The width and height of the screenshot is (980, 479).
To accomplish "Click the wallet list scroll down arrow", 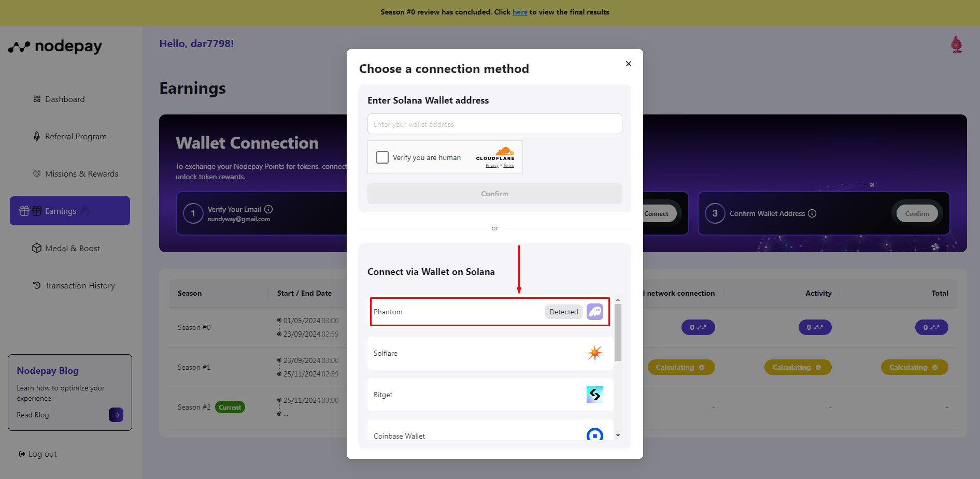I will (x=618, y=436).
